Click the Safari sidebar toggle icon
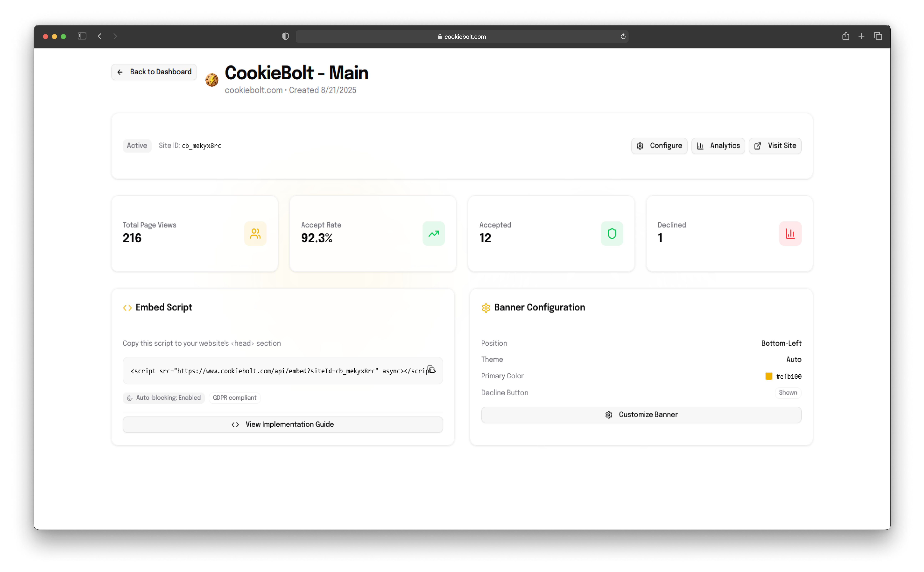Screen dimensions: 924x572 82,36
